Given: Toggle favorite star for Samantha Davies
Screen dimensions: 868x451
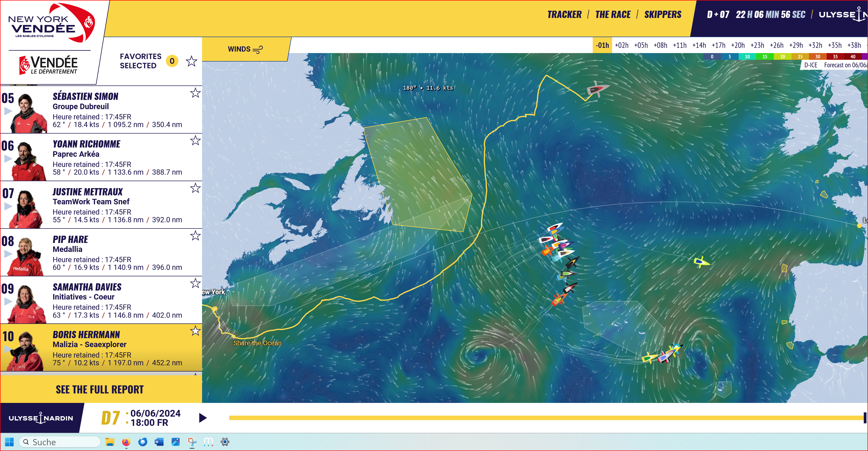Looking at the screenshot, I should tap(195, 283).
